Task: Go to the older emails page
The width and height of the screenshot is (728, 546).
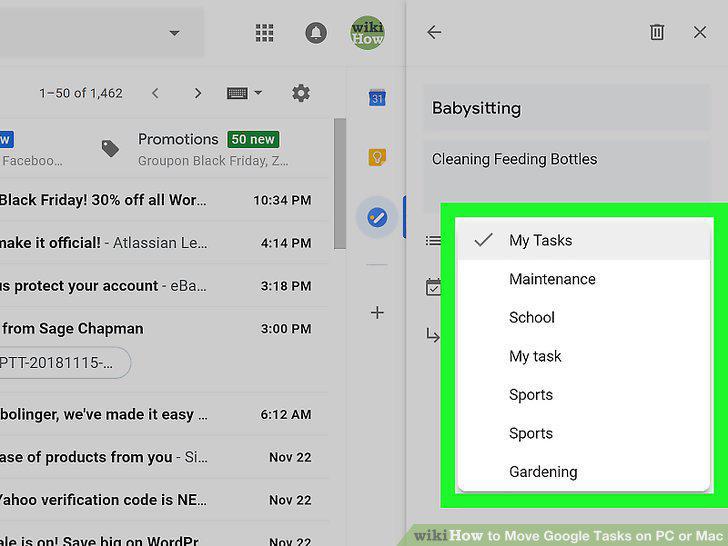Action: [198, 93]
